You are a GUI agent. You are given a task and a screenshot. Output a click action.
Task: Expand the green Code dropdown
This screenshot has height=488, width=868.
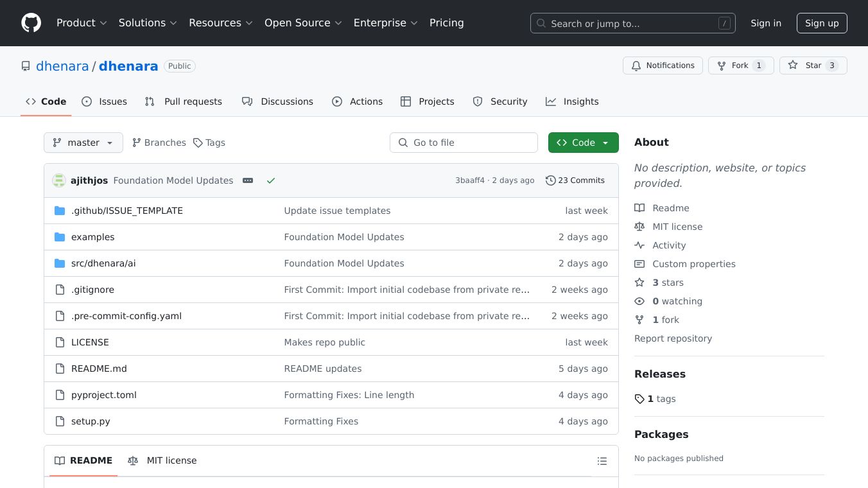pyautogui.click(x=583, y=143)
